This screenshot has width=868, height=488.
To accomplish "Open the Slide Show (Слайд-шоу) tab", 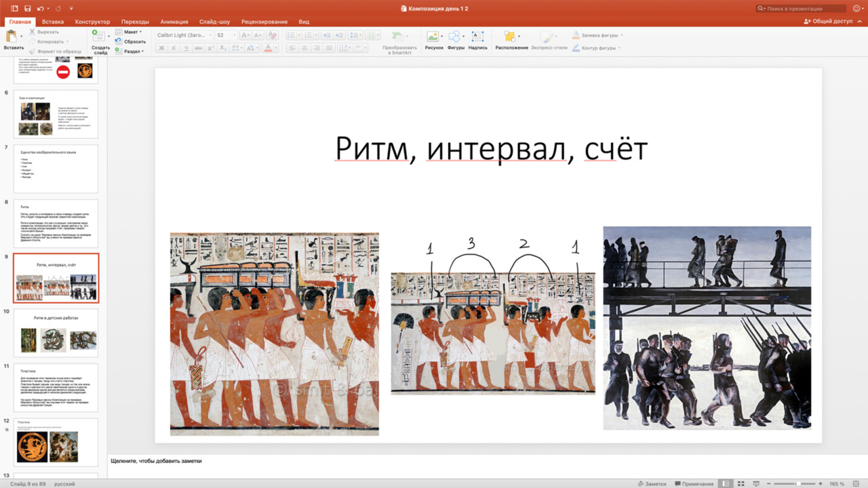I will pos(214,22).
